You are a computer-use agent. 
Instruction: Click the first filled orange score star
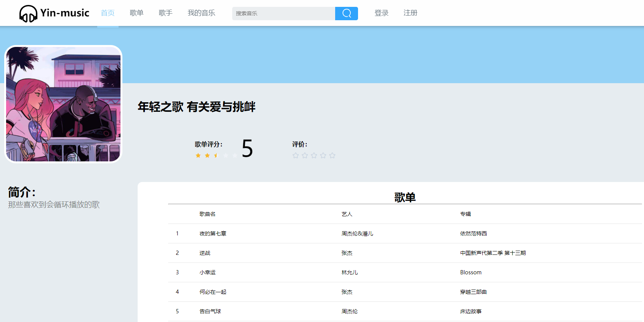click(x=198, y=155)
